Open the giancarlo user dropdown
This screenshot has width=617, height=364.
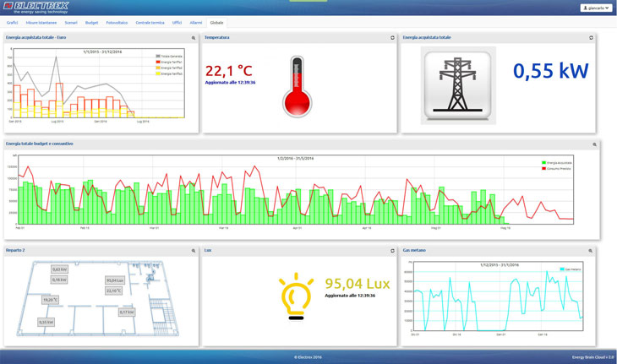[x=596, y=8]
